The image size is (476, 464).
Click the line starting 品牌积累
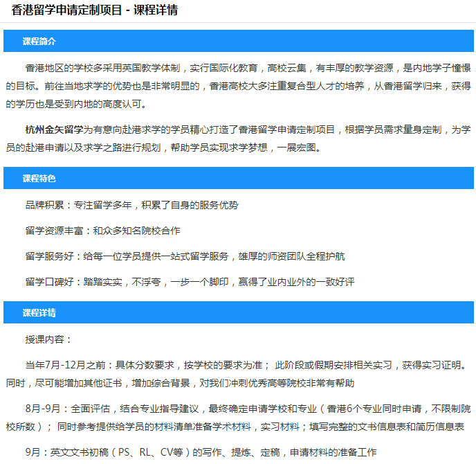point(131,205)
